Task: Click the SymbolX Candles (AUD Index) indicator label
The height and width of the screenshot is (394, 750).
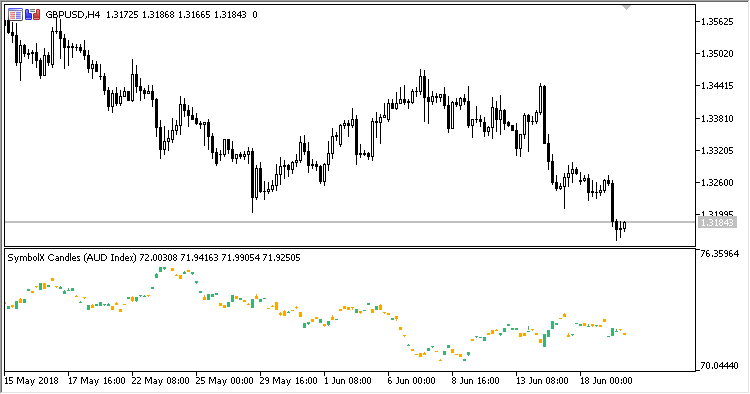Action: [x=72, y=258]
